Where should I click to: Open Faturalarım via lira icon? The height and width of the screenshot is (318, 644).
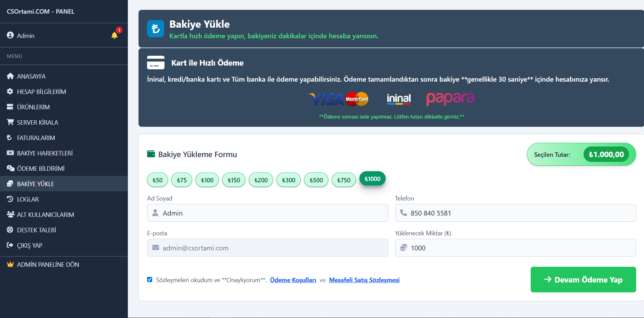point(10,137)
